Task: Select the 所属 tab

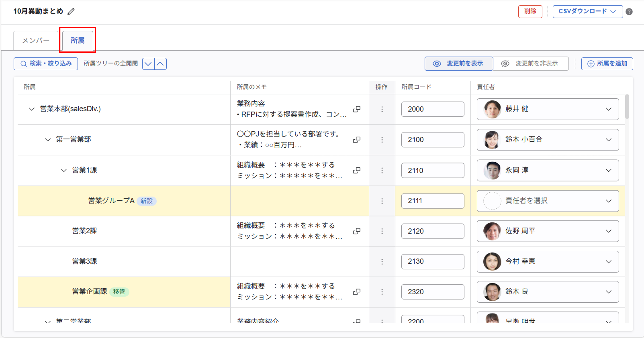Action: [78, 41]
